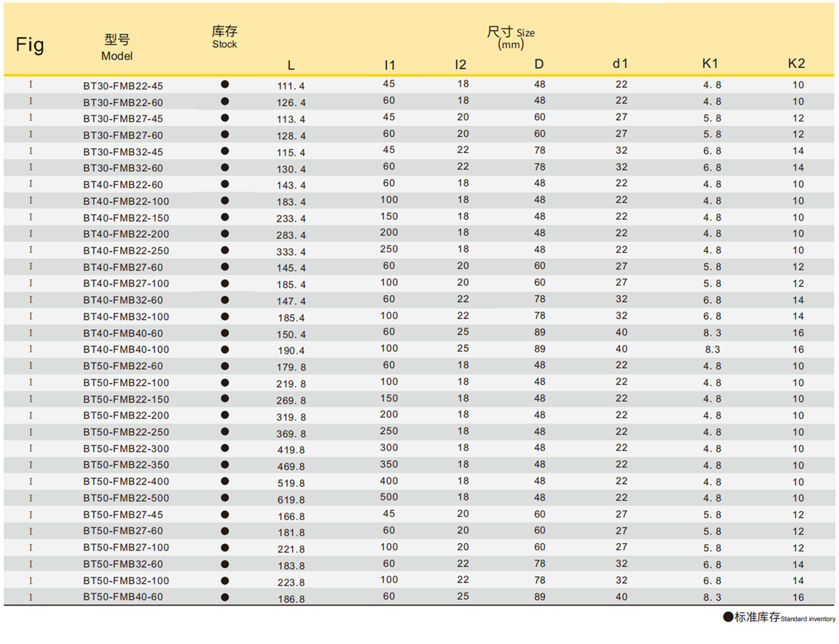Select the stock dot beside BT40-FMB40-60
Screen dimensions: 839x644
[225, 333]
